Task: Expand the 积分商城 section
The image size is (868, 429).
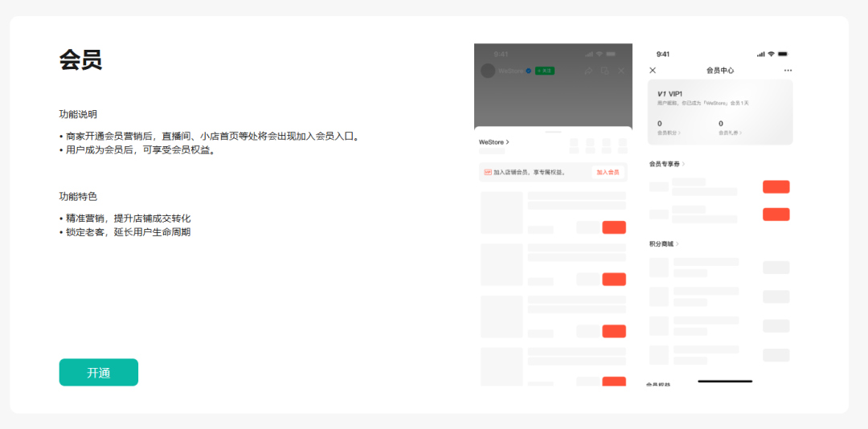Action: tap(664, 243)
